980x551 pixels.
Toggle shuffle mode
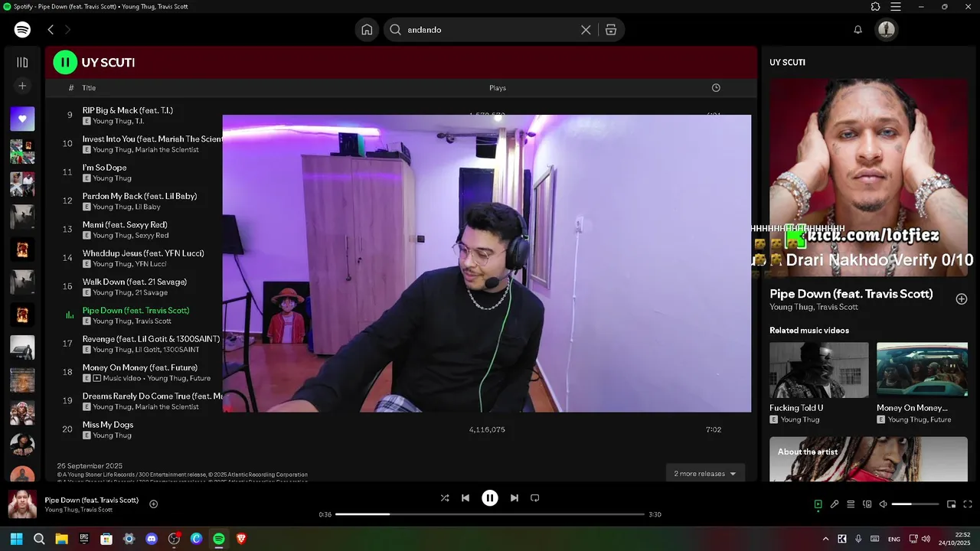[445, 497]
